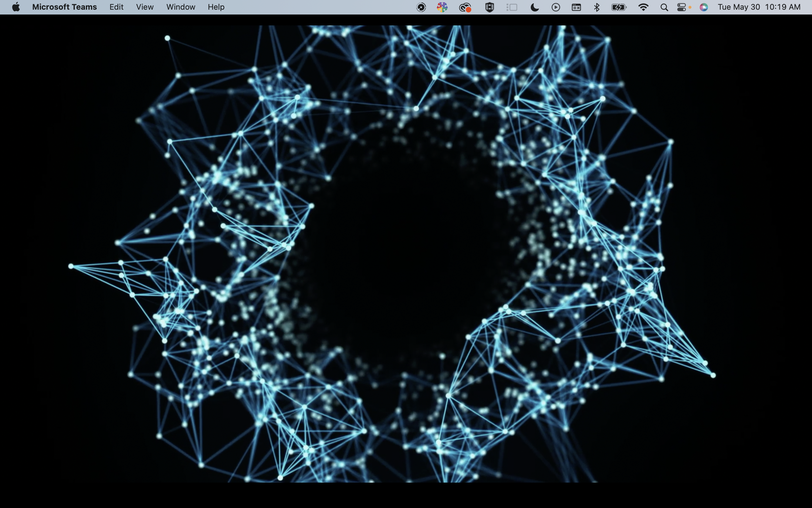Open Bluetooth status menu
812x508 pixels.
597,7
